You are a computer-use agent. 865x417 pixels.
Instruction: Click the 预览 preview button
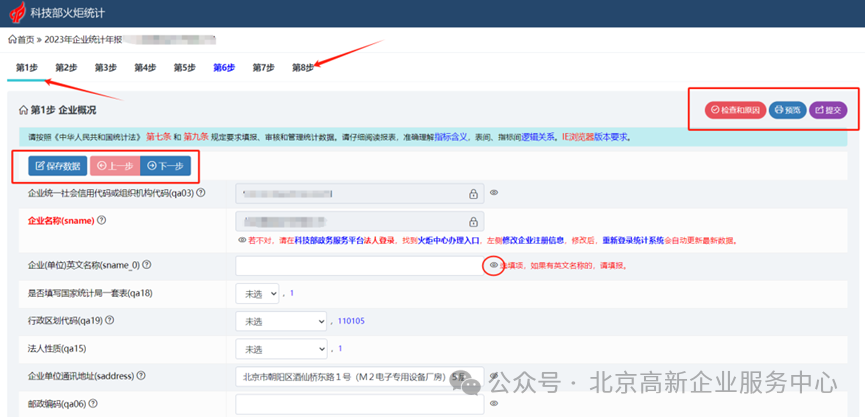point(787,110)
